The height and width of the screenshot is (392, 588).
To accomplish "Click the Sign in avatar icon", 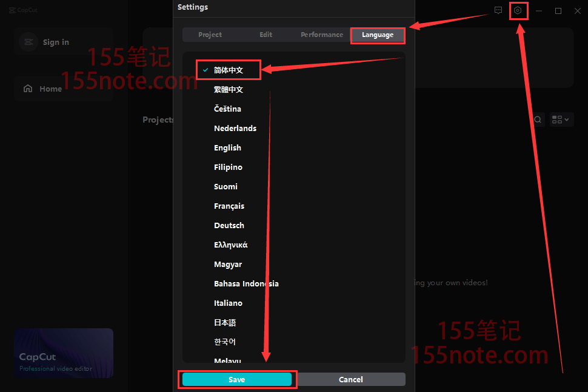I will point(28,42).
